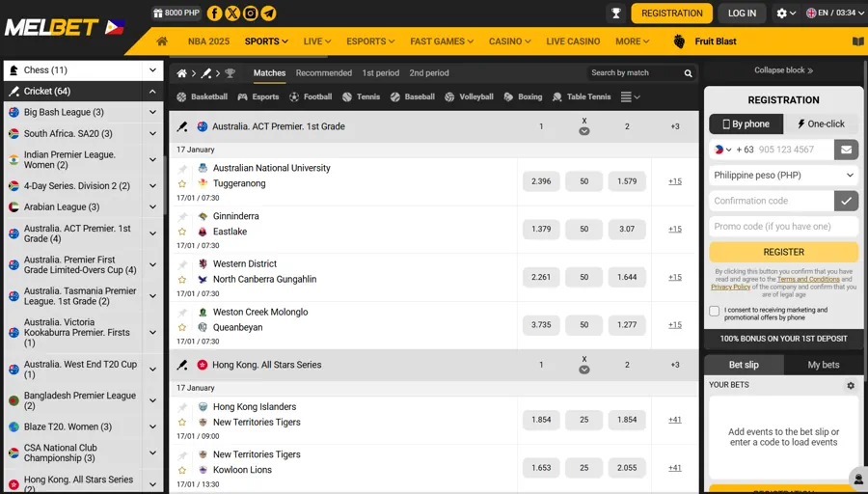Click the Search by match field

(x=635, y=73)
